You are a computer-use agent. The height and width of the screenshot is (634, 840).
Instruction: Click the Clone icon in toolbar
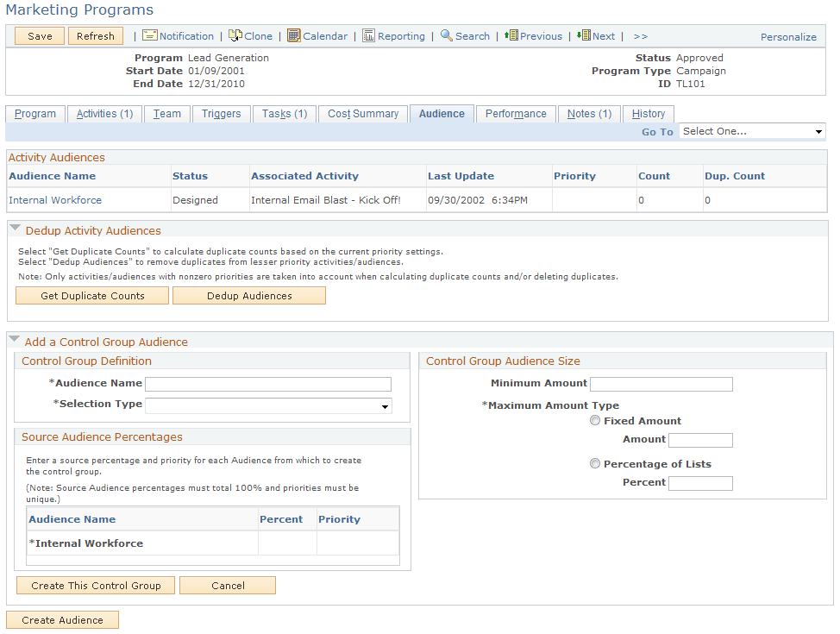(235, 35)
